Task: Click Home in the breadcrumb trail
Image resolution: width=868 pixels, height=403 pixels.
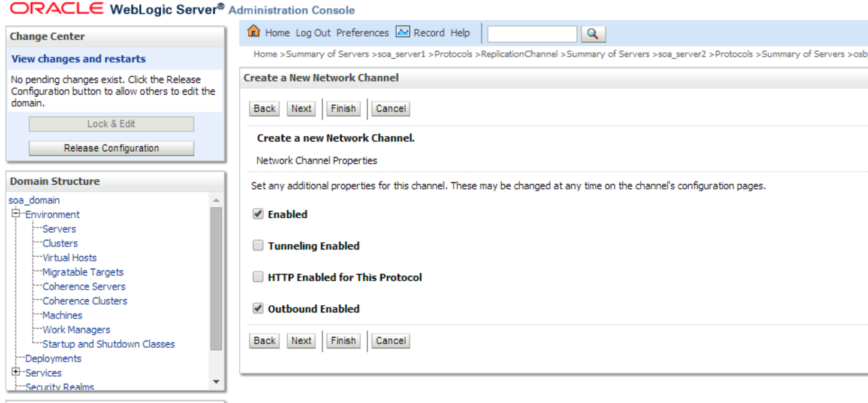Action: [265, 54]
